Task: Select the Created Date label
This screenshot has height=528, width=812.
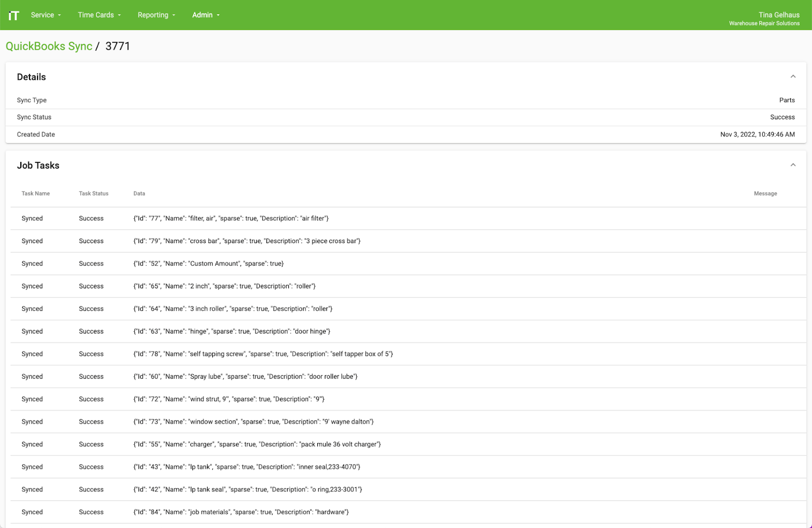Action: (36, 135)
